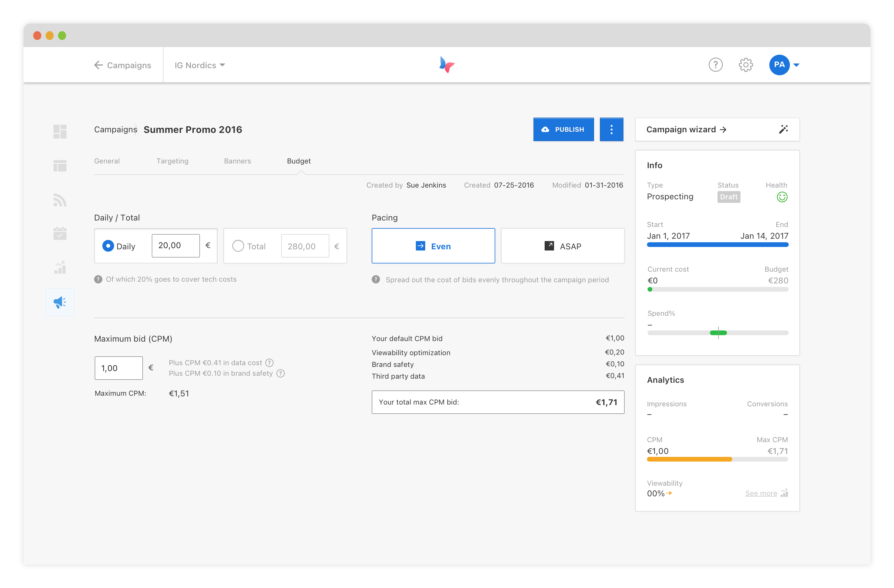This screenshot has width=894, height=588.
Task: Open the calendar checkmark sidebar icon
Action: 60,233
